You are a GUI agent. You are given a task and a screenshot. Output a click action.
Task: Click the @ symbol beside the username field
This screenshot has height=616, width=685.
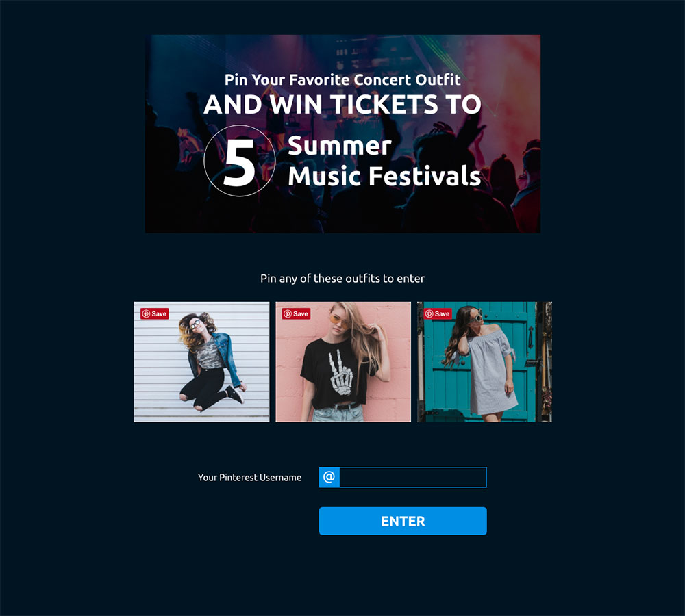[x=329, y=477]
